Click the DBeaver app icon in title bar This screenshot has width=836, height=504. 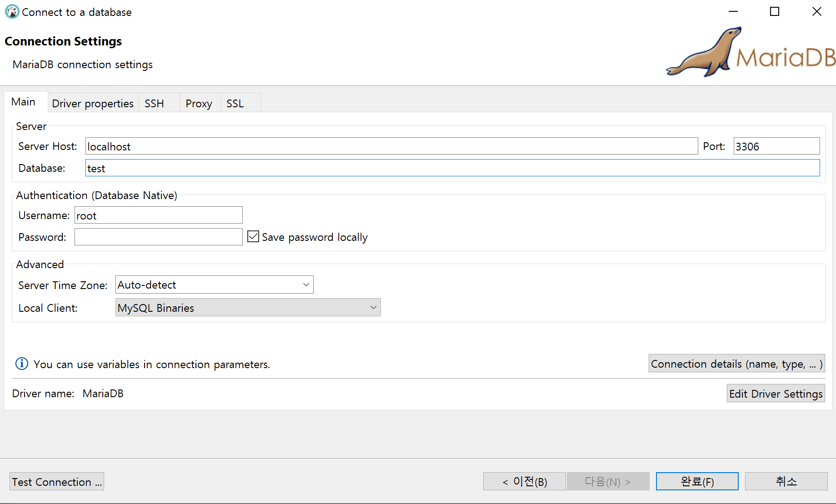coord(12,12)
